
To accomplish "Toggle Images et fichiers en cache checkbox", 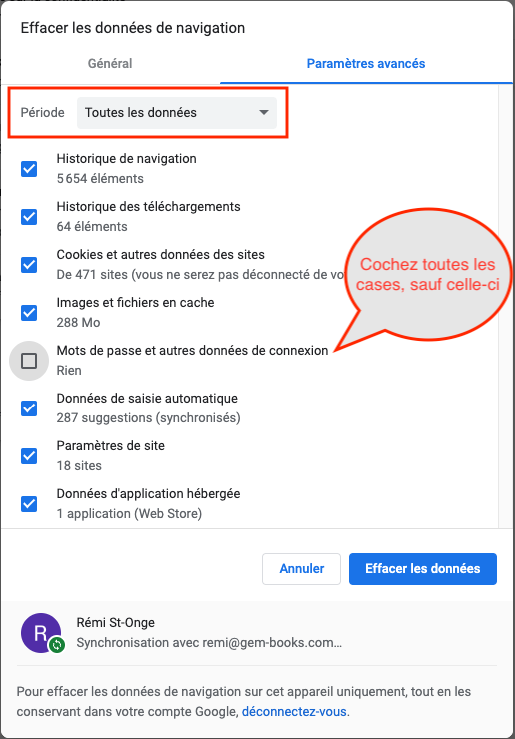I will tap(29, 312).
